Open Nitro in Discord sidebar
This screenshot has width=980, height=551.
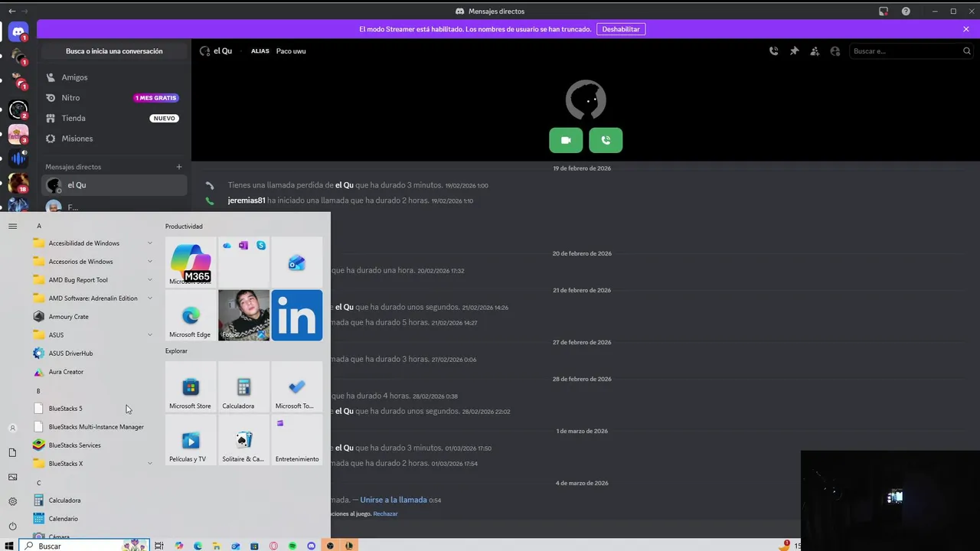click(113, 98)
